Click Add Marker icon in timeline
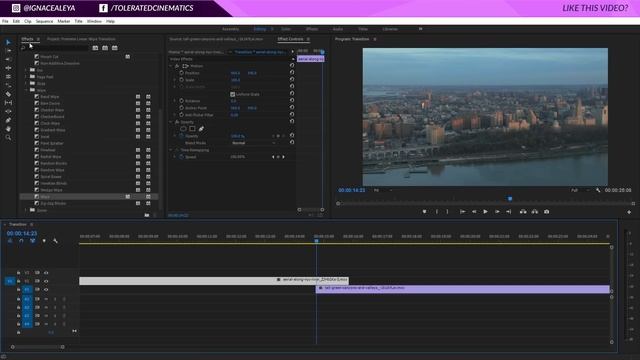 [x=44, y=241]
